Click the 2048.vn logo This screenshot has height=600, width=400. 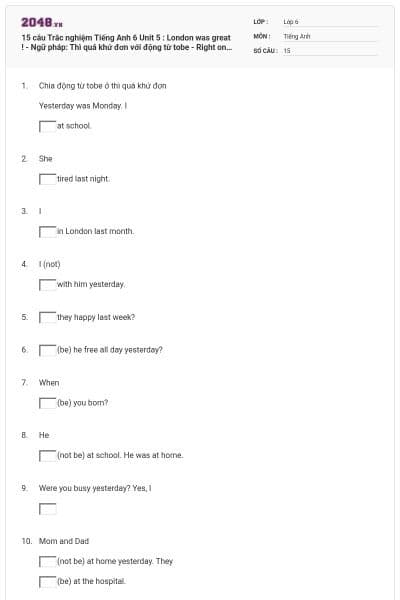click(42, 23)
